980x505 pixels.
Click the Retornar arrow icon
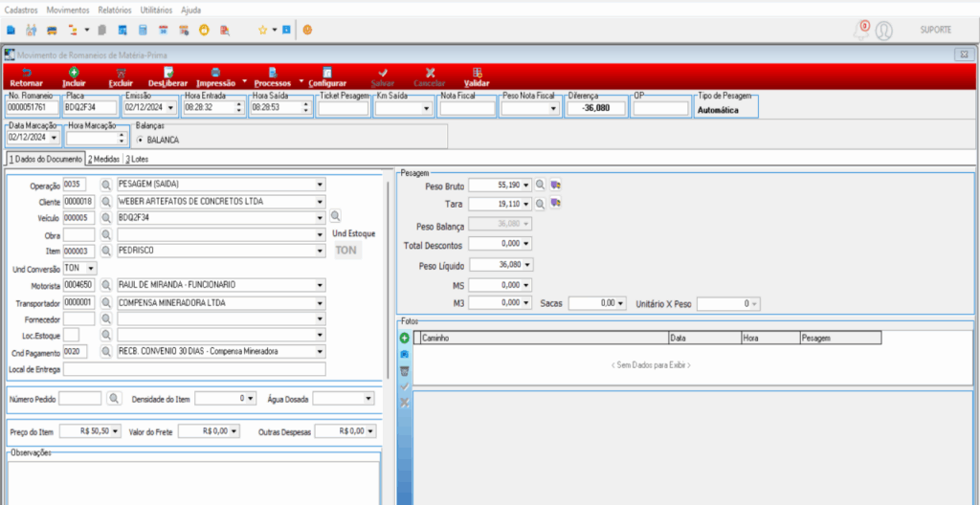[x=26, y=72]
